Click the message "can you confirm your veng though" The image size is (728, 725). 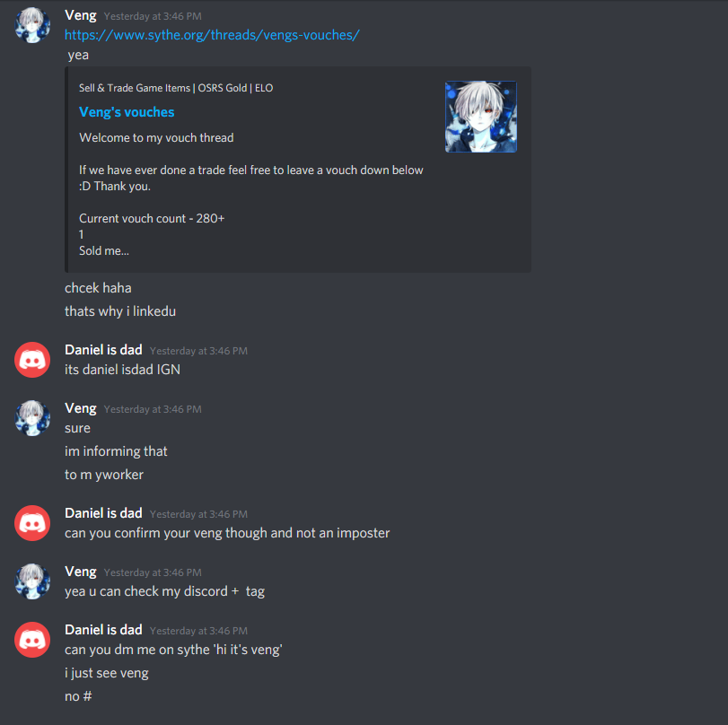227,533
